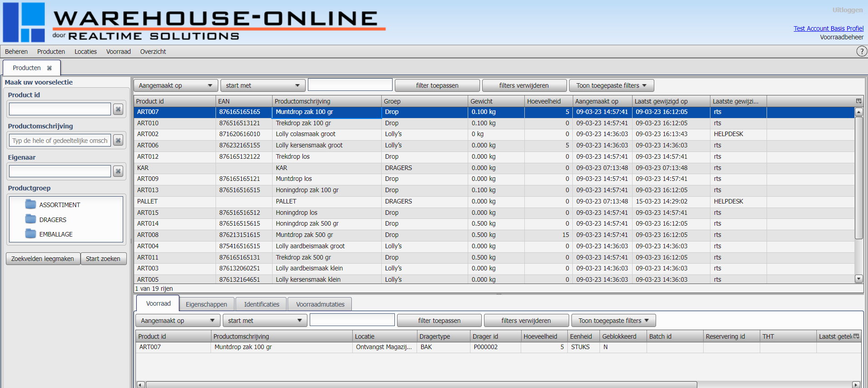Click the top 'filter toepassen' button

437,85
